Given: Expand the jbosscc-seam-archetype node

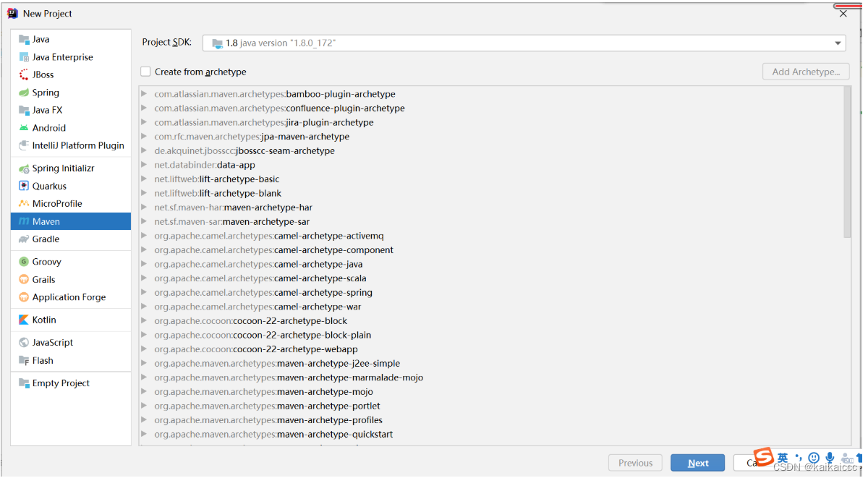Looking at the screenshot, I should click(x=145, y=150).
